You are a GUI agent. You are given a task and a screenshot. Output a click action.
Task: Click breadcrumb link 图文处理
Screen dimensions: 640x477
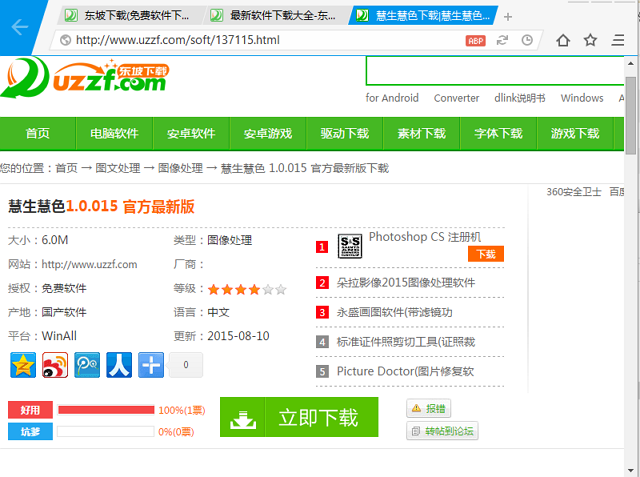118,168
